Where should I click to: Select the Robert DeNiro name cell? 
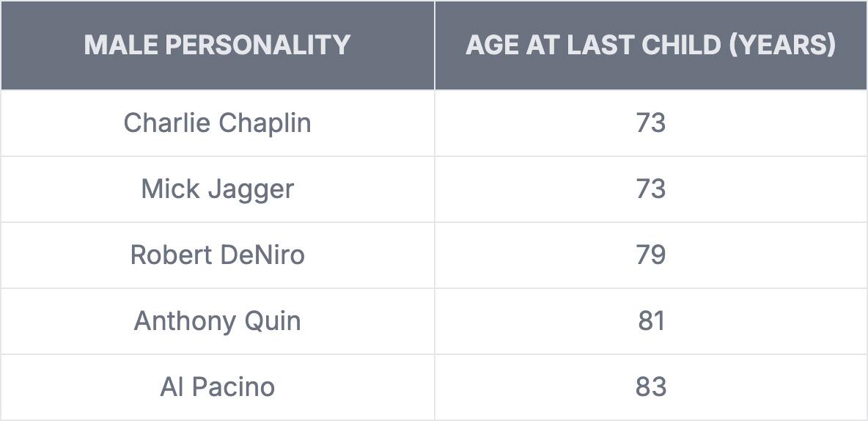[217, 255]
